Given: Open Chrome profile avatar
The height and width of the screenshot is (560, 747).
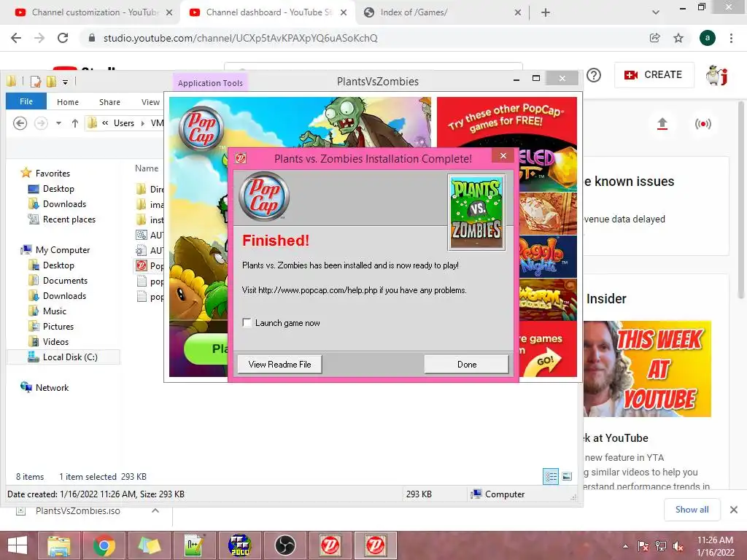Looking at the screenshot, I should click(x=708, y=38).
